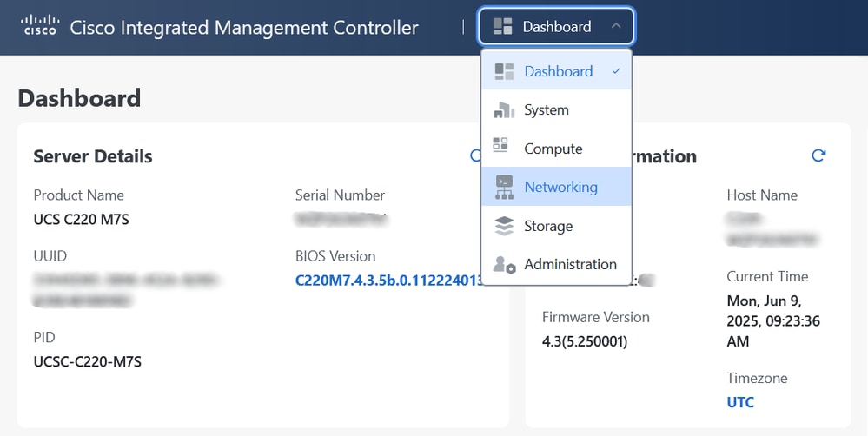Click the Host Name label
This screenshot has width=868, height=436.
point(762,195)
